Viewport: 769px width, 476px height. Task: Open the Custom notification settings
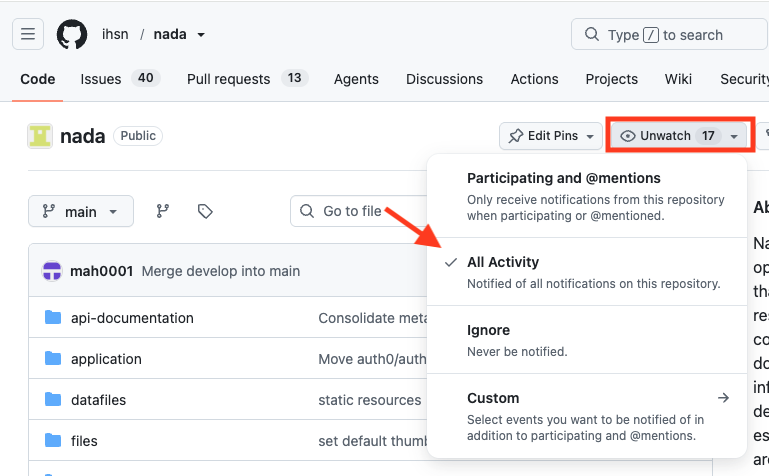[587, 416]
